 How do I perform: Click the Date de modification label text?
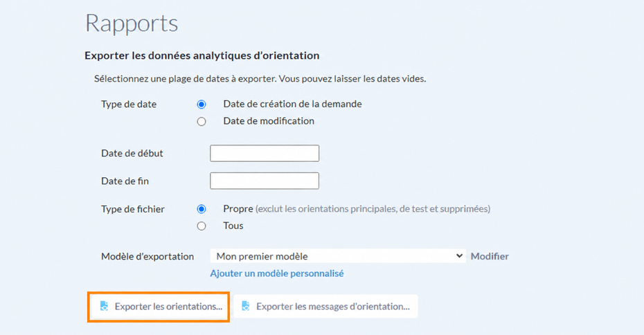pos(269,121)
